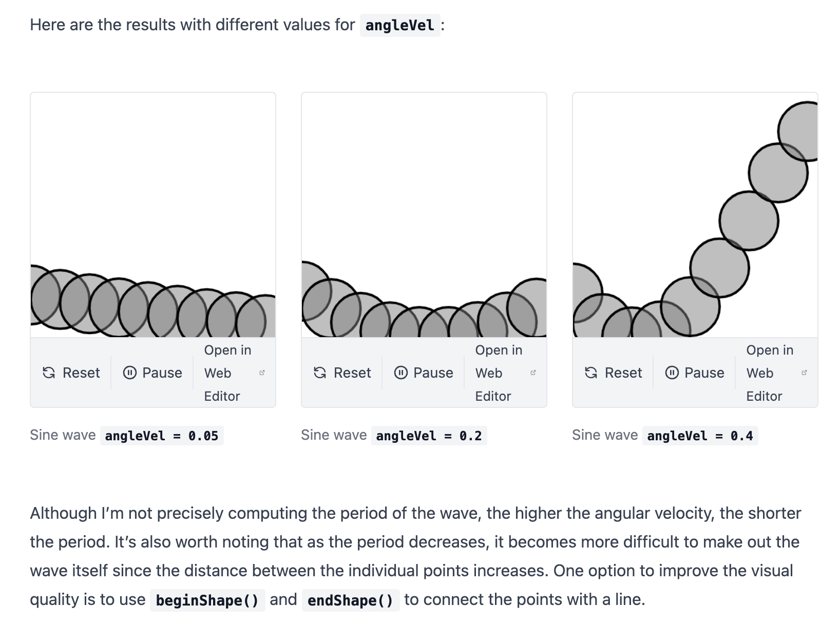Click the external-link icon on the rightmost sketch
This screenshot has height=625, width=840.
tap(804, 373)
